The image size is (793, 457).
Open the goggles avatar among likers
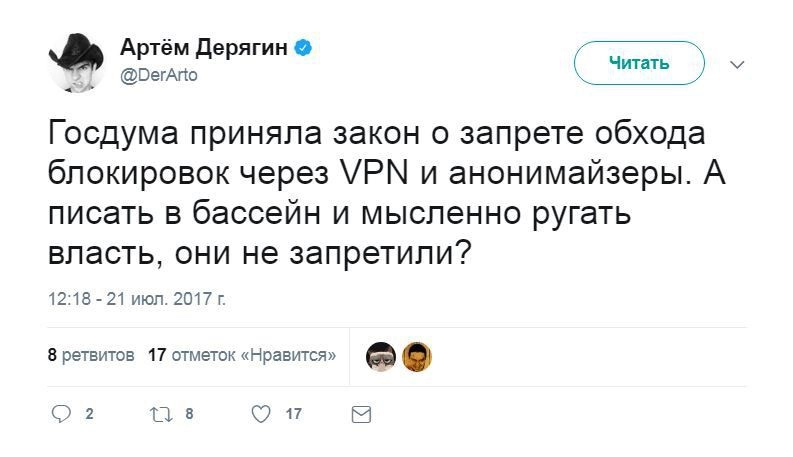381,356
